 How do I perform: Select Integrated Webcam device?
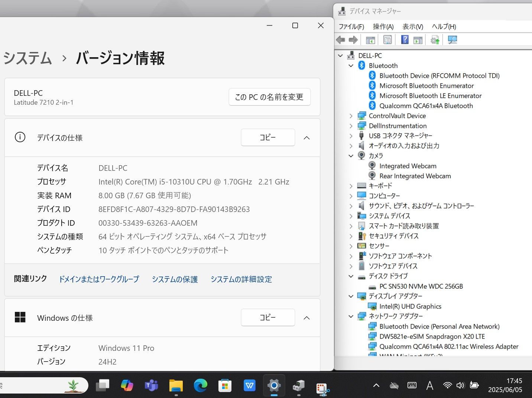coord(408,166)
